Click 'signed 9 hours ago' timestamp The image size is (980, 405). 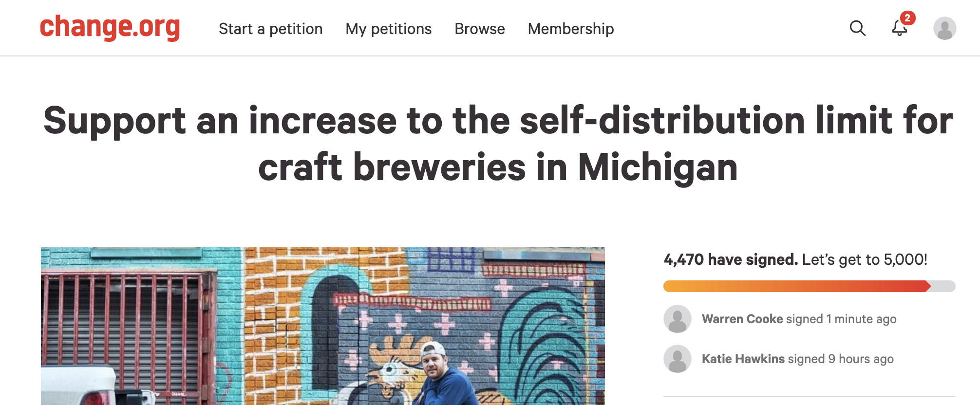[841, 359]
